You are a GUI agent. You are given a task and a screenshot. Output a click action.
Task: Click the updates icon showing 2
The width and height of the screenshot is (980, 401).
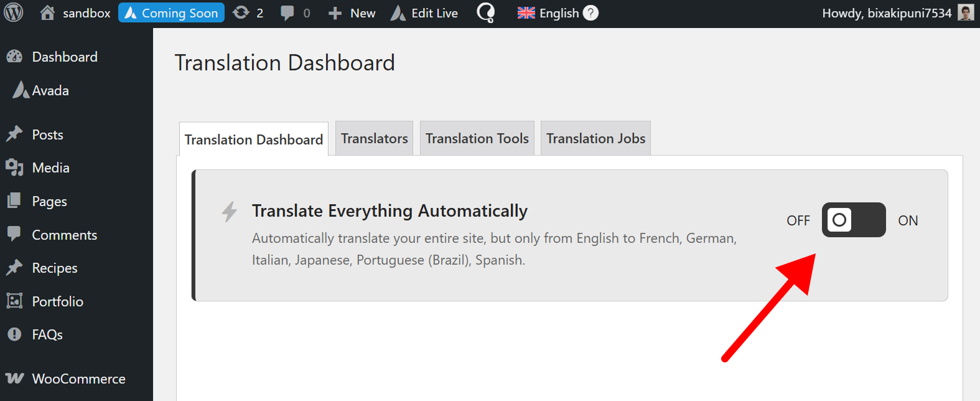point(241,13)
